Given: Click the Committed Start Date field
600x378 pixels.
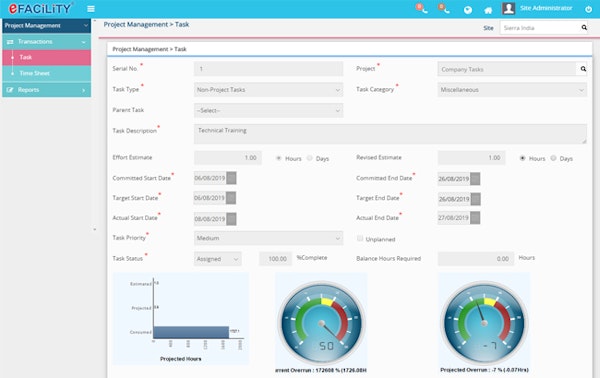Looking at the screenshot, I should click(x=210, y=178).
